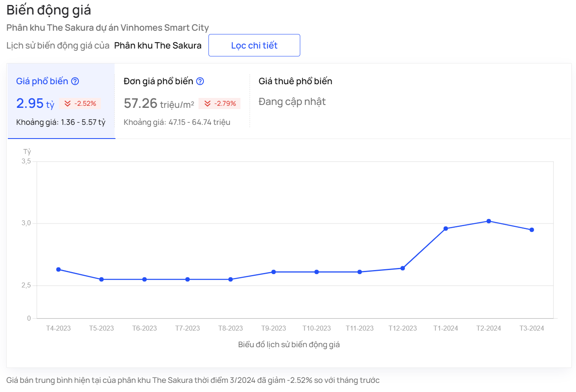Image resolution: width=576 pixels, height=392 pixels.
Task: Click the help icon next to Đơn giá phổ biến
Action: (x=200, y=81)
